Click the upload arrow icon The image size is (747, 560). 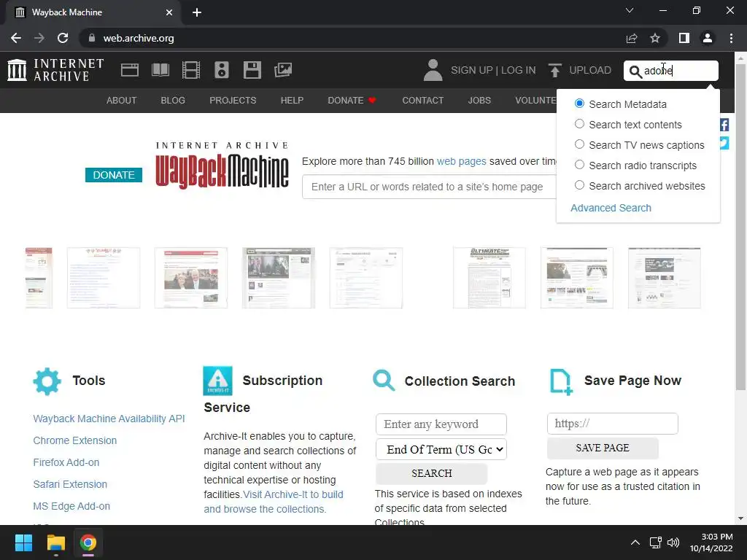coord(554,70)
